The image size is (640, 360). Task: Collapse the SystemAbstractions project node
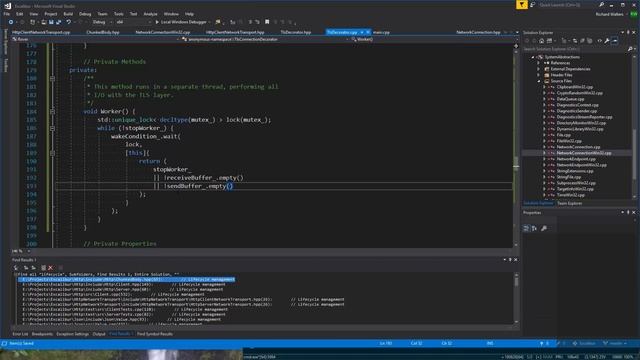[533, 57]
